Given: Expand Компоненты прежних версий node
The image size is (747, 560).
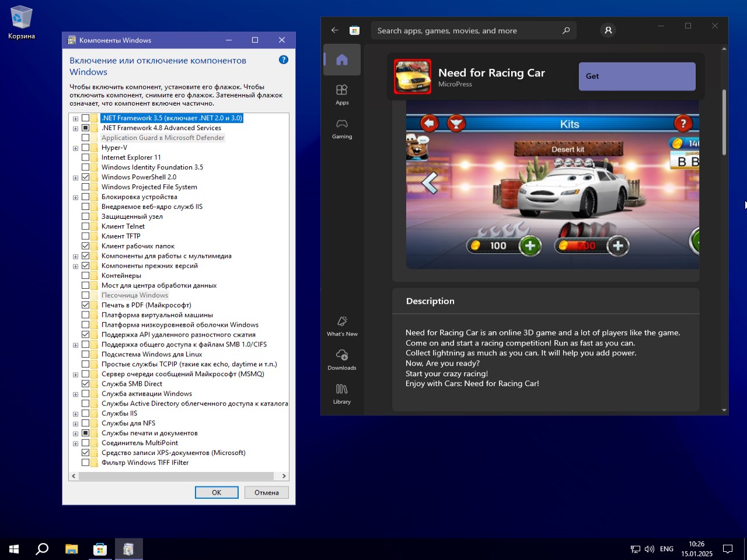Looking at the screenshot, I should [75, 266].
